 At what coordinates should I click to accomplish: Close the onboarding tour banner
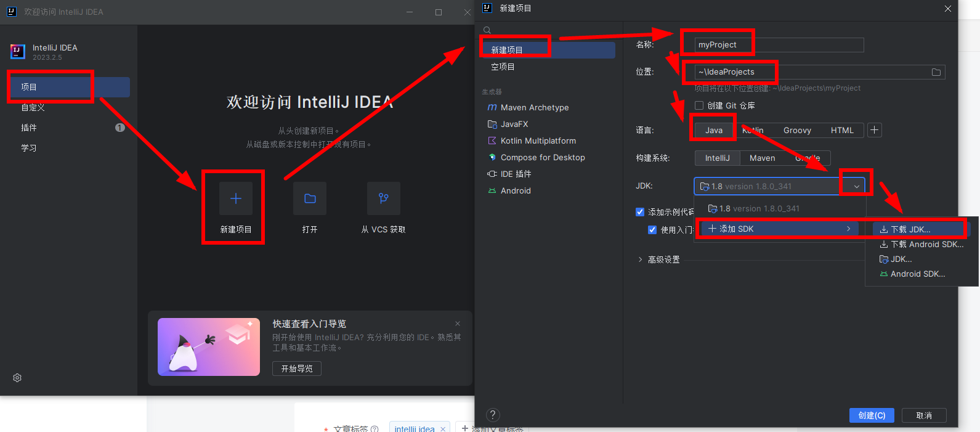[458, 324]
